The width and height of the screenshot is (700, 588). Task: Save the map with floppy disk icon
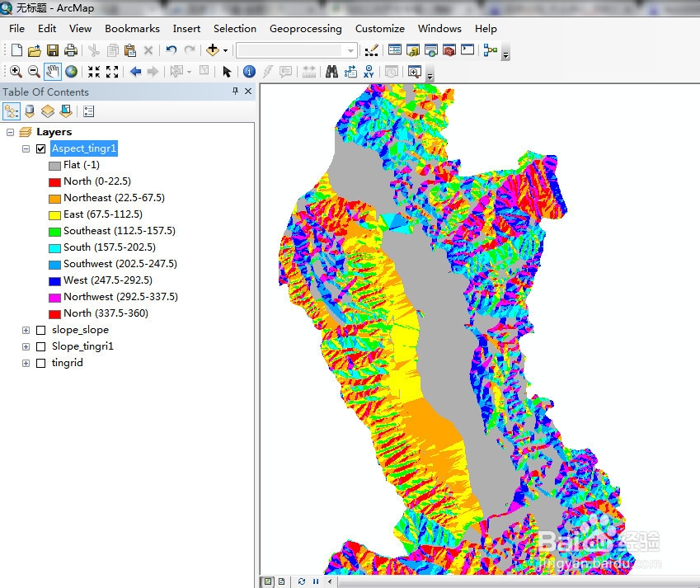tap(53, 50)
